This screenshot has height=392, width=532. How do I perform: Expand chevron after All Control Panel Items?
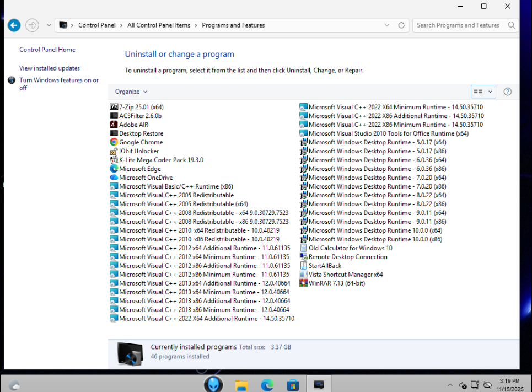[196, 25]
